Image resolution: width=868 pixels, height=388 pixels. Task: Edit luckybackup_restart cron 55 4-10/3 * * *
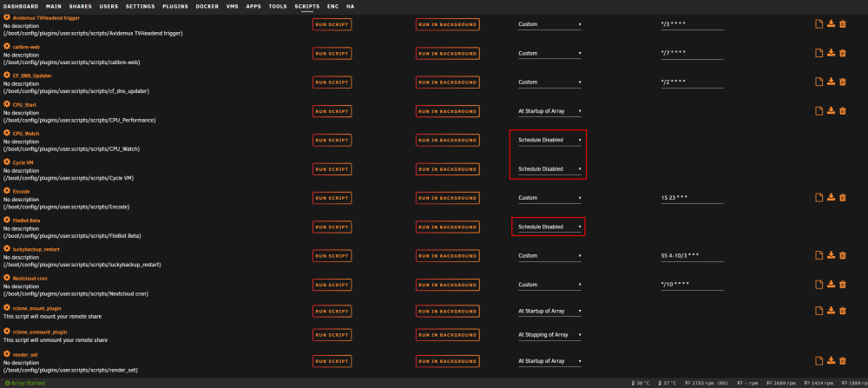coord(692,256)
